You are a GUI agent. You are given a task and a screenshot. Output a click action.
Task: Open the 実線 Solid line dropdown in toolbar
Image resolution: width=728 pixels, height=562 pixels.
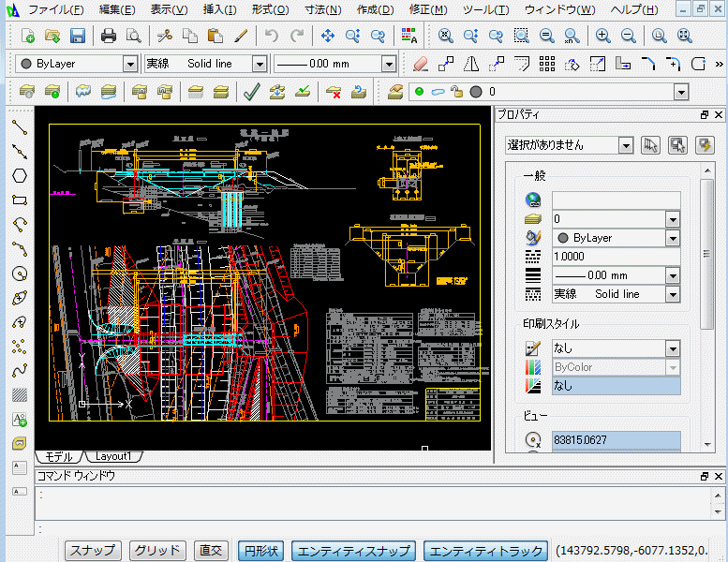pyautogui.click(x=260, y=65)
